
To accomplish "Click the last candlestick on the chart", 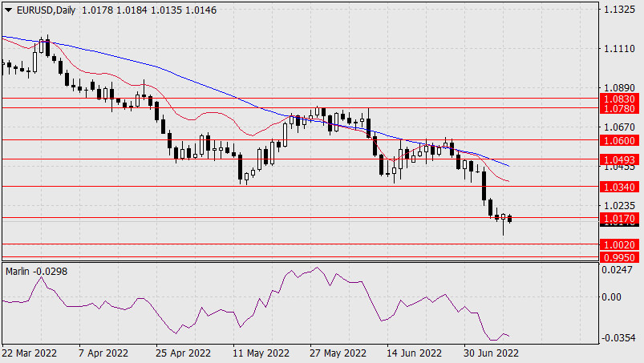I will pos(510,219).
